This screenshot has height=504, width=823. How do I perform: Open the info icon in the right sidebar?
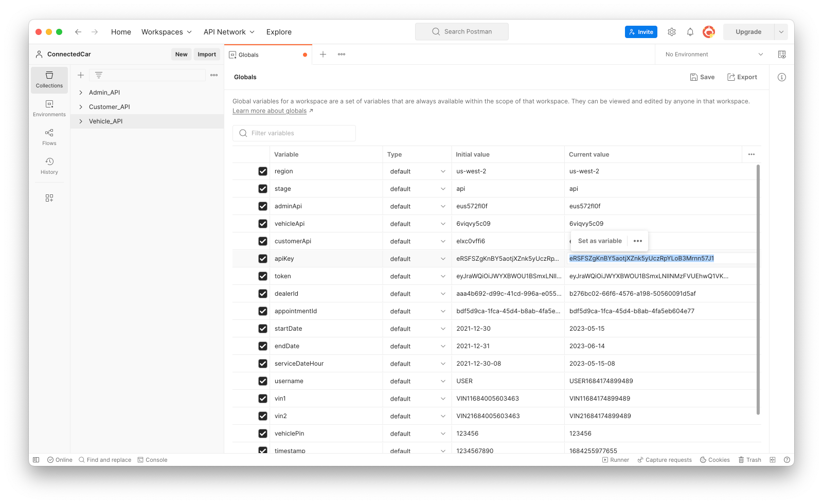(x=782, y=77)
